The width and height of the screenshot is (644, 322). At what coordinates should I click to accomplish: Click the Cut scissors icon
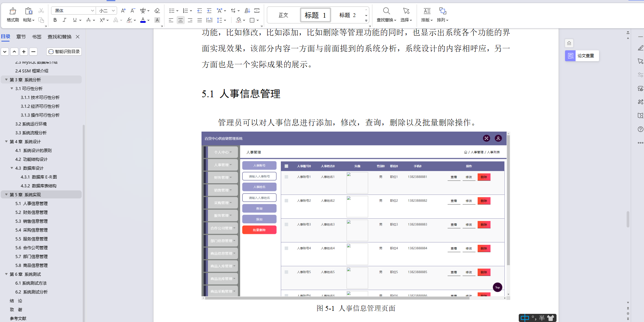pyautogui.click(x=41, y=10)
